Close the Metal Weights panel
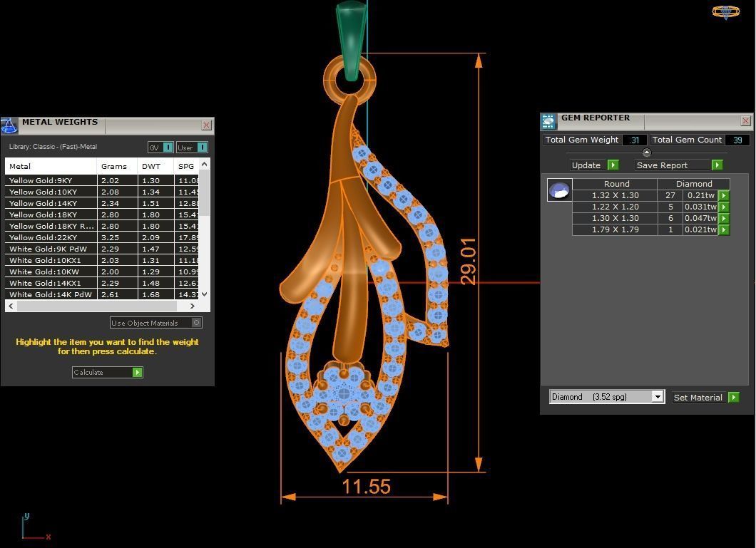The height and width of the screenshot is (548, 756). 206,125
